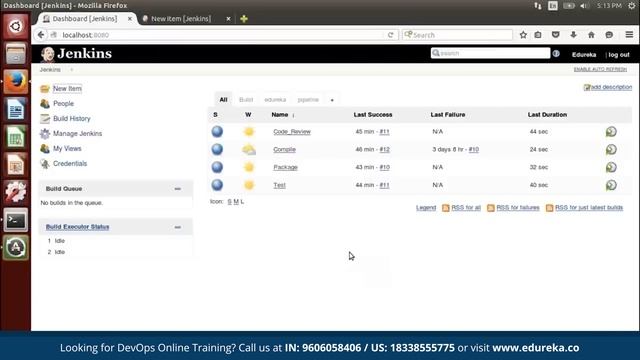Screen dimensions: 640x360
Task: Click add description link
Action: (x=611, y=87)
